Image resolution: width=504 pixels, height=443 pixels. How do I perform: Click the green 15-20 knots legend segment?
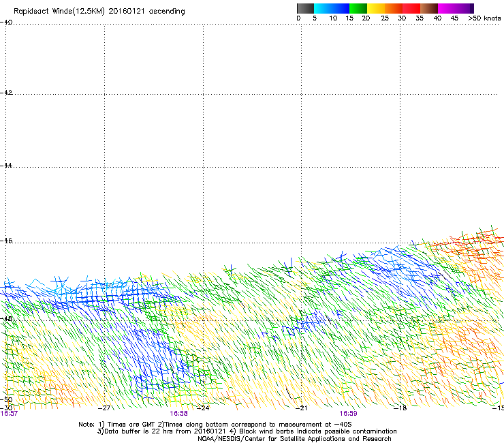tap(358, 8)
